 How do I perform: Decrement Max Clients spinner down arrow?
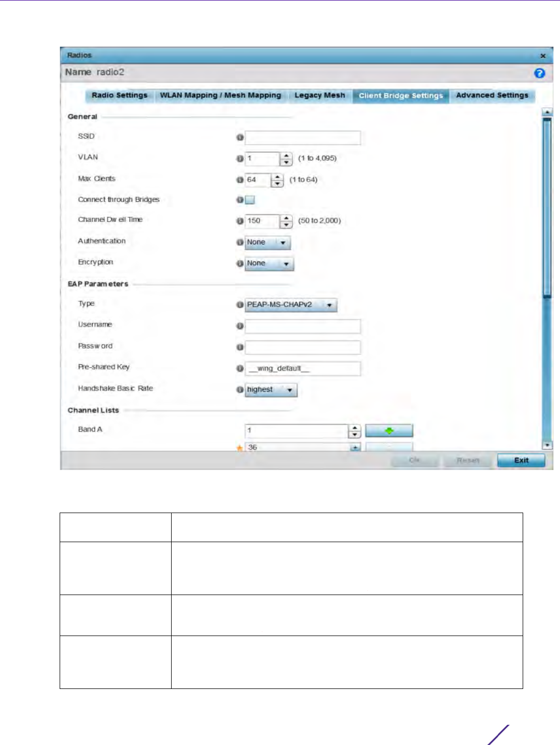coord(278,184)
